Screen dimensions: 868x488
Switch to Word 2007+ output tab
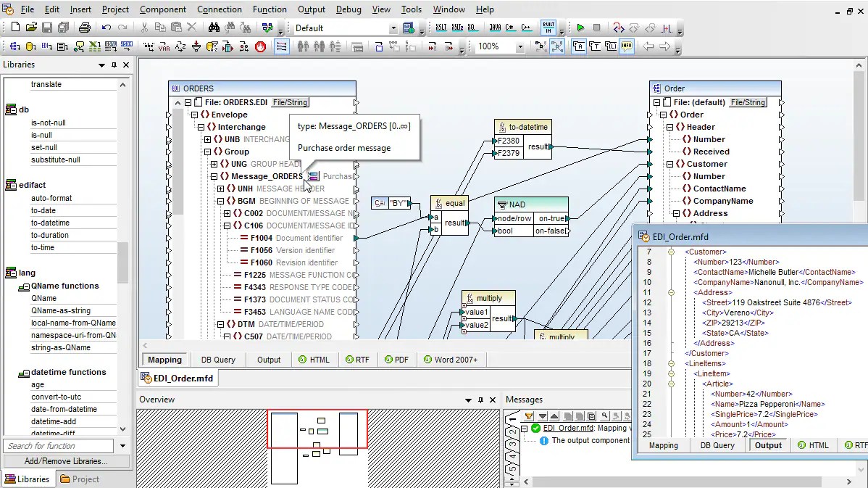point(450,360)
